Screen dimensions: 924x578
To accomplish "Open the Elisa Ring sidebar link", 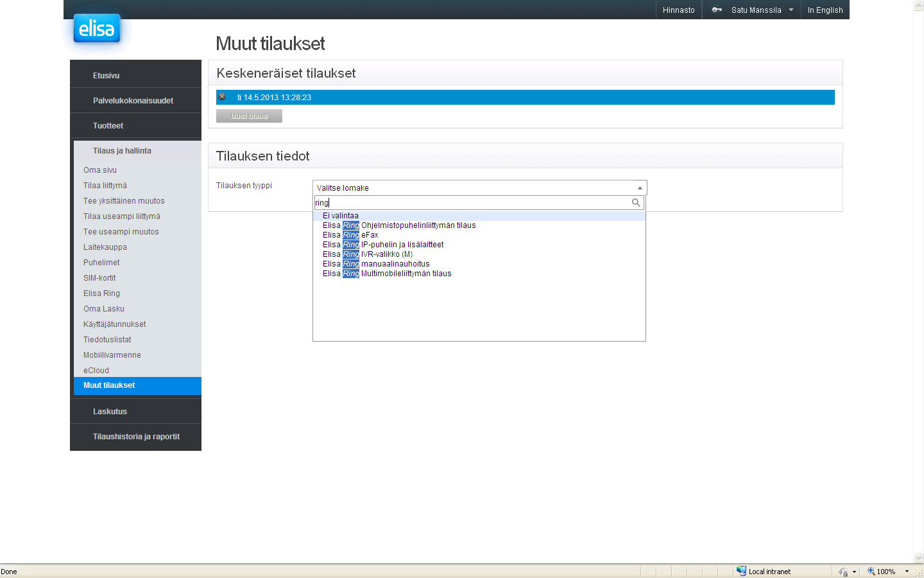I will [x=101, y=293].
